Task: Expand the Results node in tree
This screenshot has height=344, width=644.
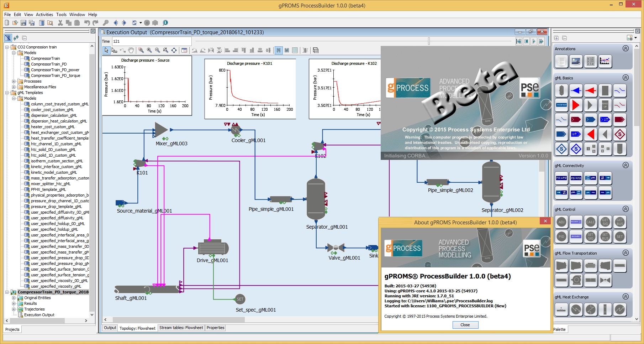Action: tap(14, 303)
